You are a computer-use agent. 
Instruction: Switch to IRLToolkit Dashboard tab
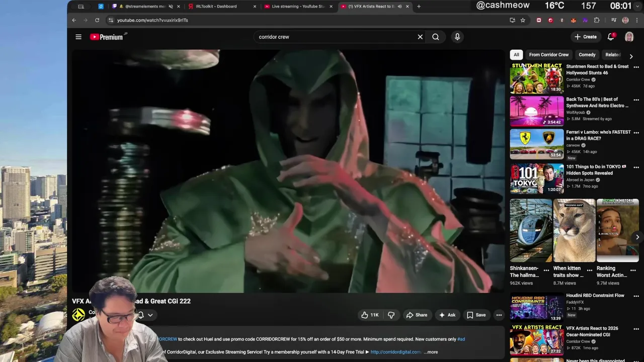pyautogui.click(x=216, y=7)
